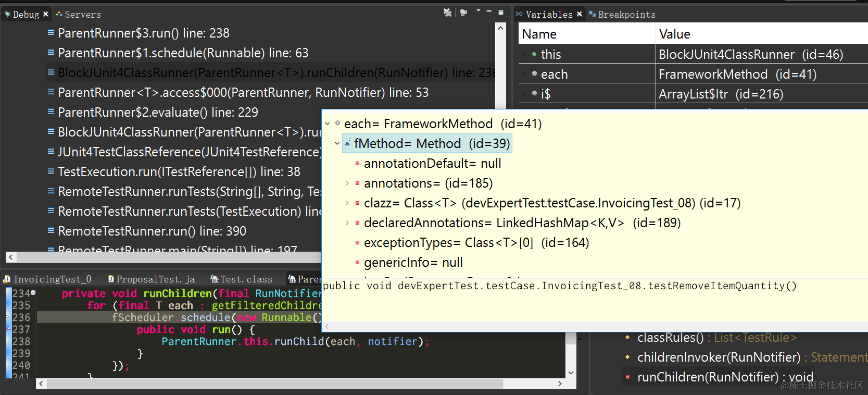Click stack frame icon beside ParentRunner$3.run()
The image size is (868, 395).
[51, 32]
